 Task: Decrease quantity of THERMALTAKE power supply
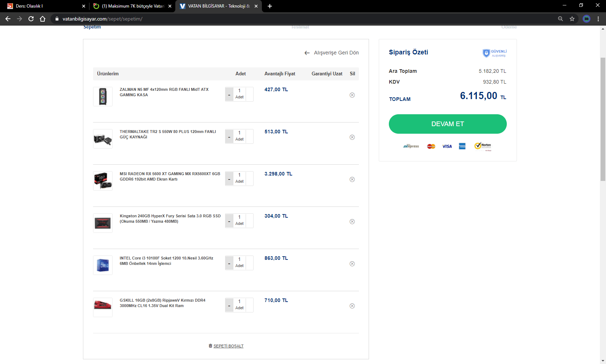point(229,137)
